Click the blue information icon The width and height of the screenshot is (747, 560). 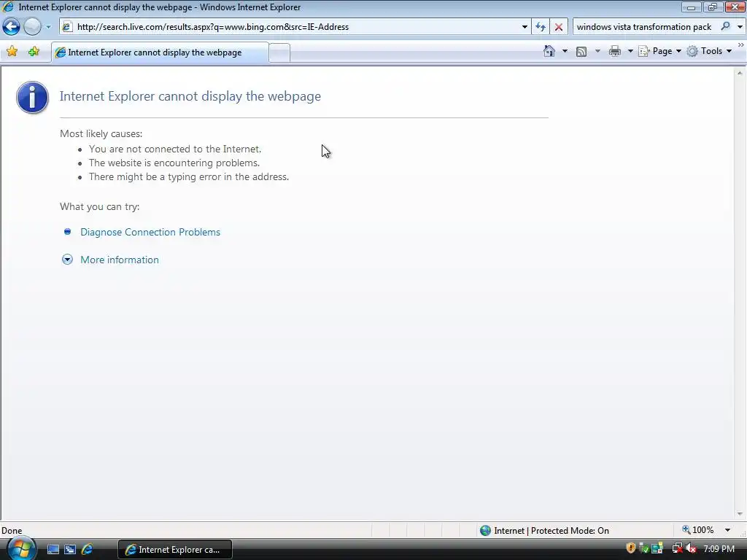click(32, 97)
